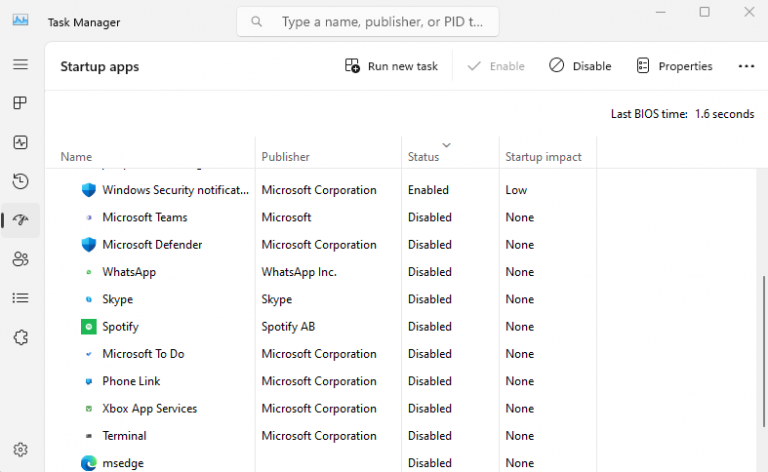Click the Spotify app icon
The height and width of the screenshot is (472, 768).
tap(89, 327)
